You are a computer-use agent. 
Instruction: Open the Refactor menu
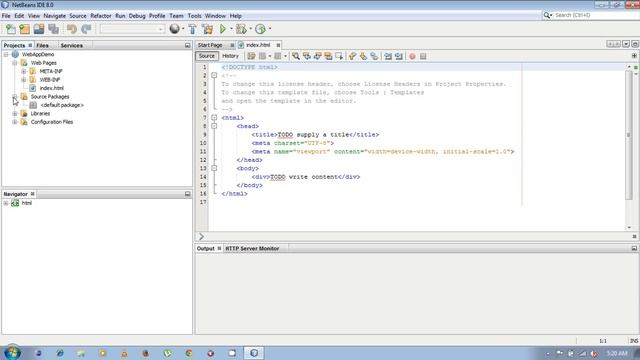(101, 16)
